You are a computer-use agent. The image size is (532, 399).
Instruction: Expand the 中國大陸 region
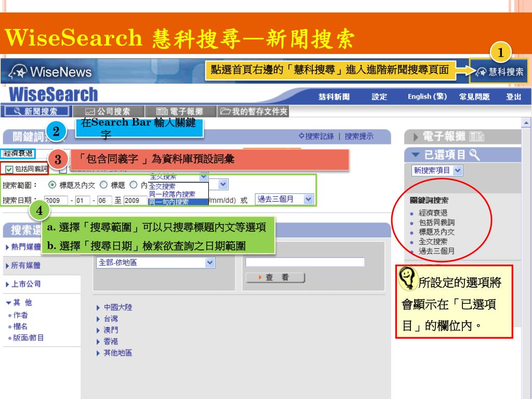tap(114, 308)
